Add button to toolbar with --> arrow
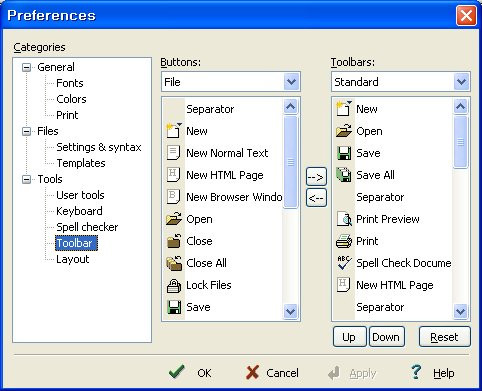 pyautogui.click(x=316, y=177)
